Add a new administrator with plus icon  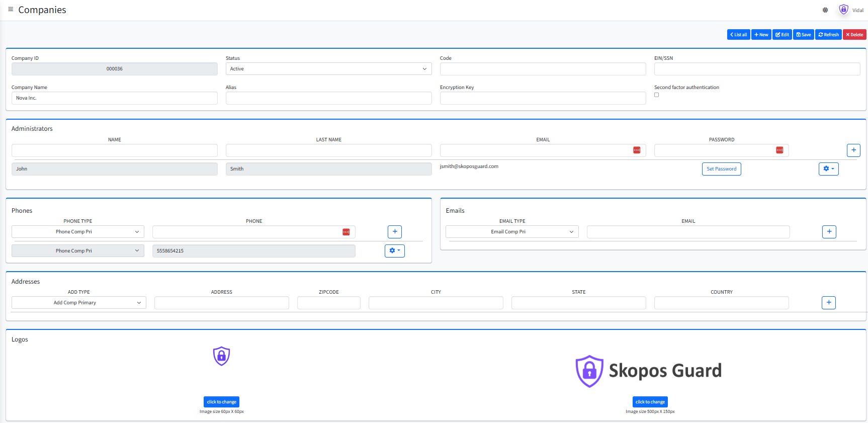(x=853, y=150)
